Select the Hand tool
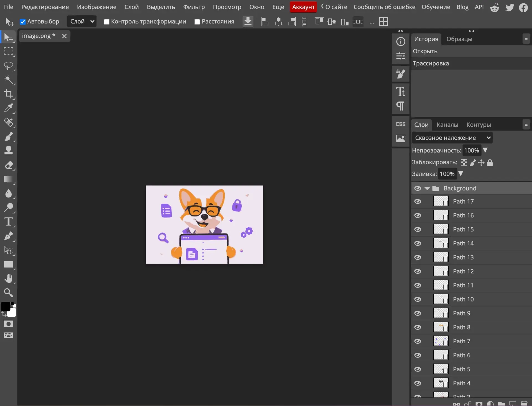This screenshot has width=532, height=406. 9,278
